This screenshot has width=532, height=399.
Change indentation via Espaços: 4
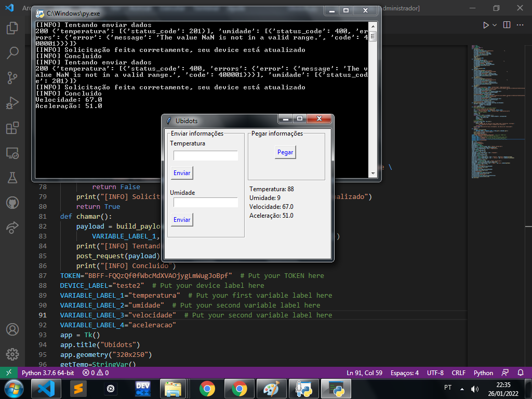point(404,373)
